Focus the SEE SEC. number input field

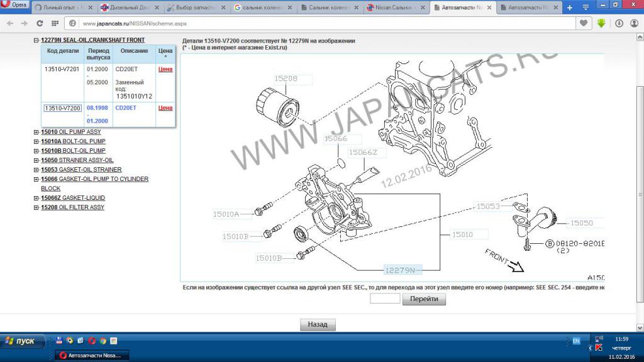click(x=385, y=299)
